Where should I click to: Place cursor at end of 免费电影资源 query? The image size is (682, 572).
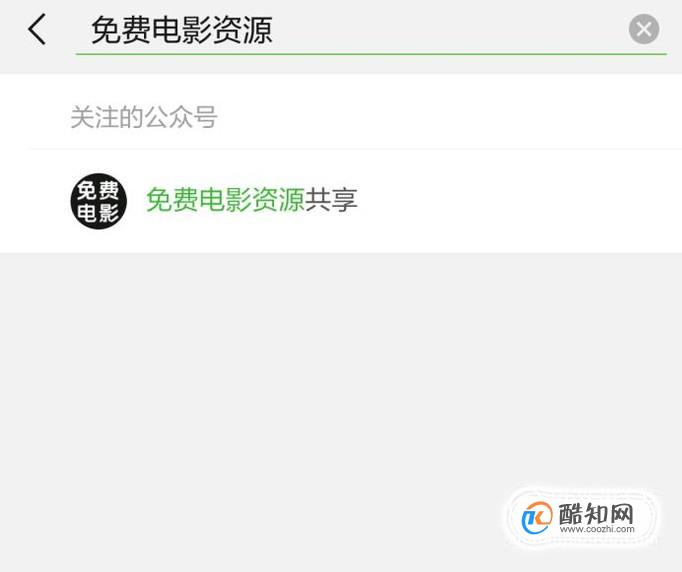coord(274,29)
